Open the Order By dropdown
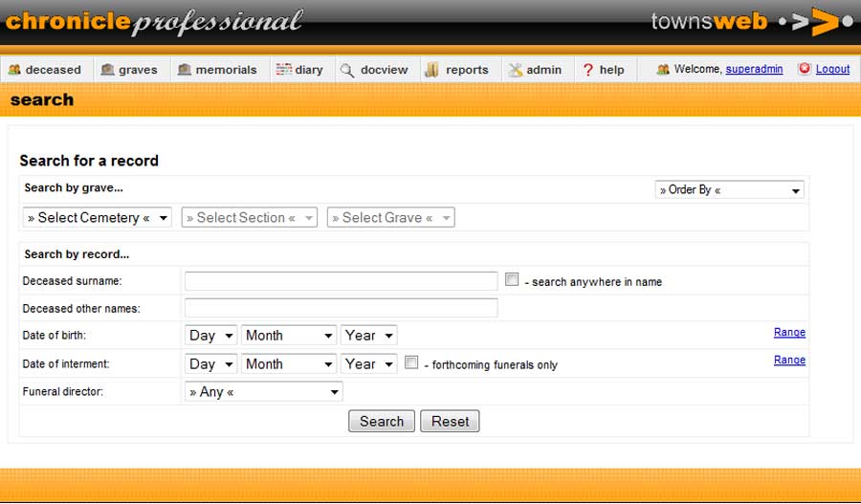The height and width of the screenshot is (504, 861). click(729, 190)
